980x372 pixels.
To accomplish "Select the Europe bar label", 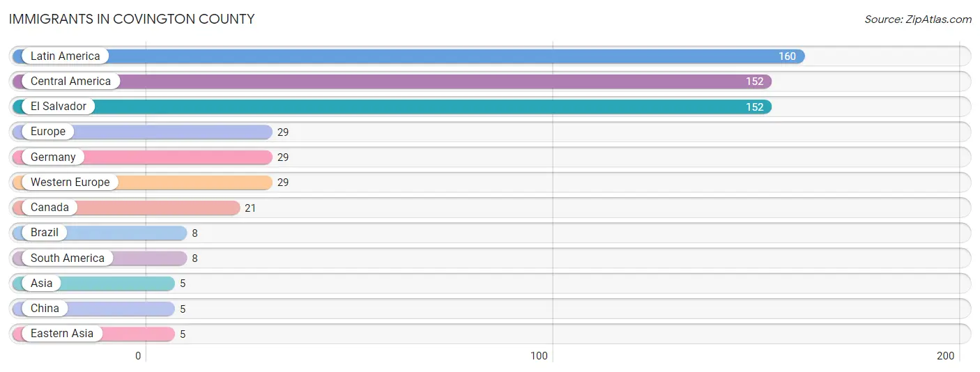I will (48, 132).
